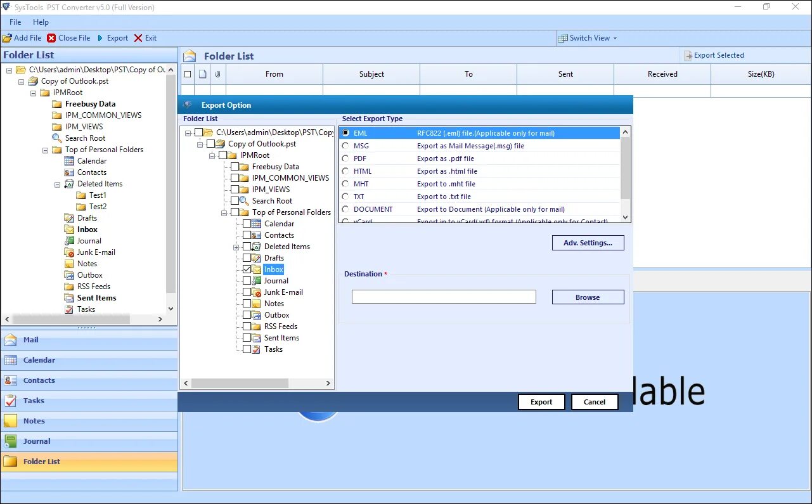The width and height of the screenshot is (812, 504).
Task: Click Contacts icon in Export Option tree
Action: click(256, 235)
